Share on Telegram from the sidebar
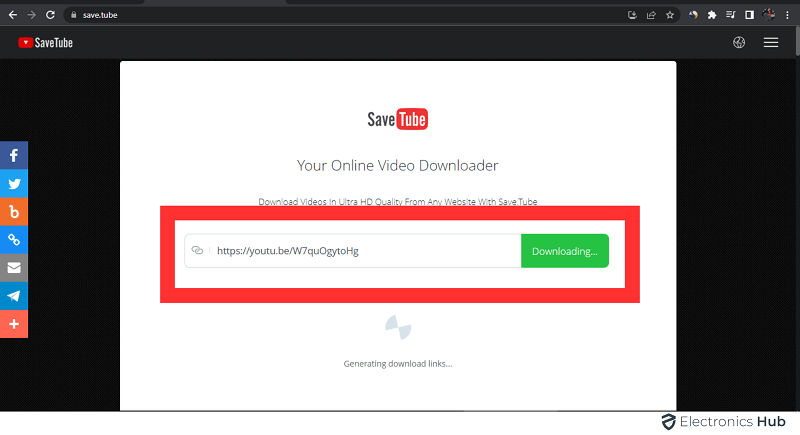The width and height of the screenshot is (800, 435). coord(14,296)
